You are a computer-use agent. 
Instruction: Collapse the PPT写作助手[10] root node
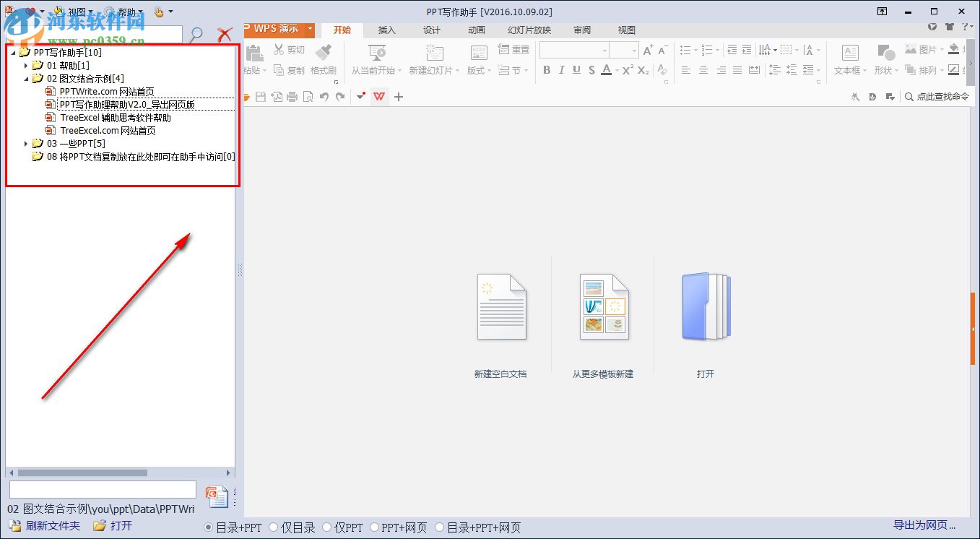pyautogui.click(x=12, y=53)
